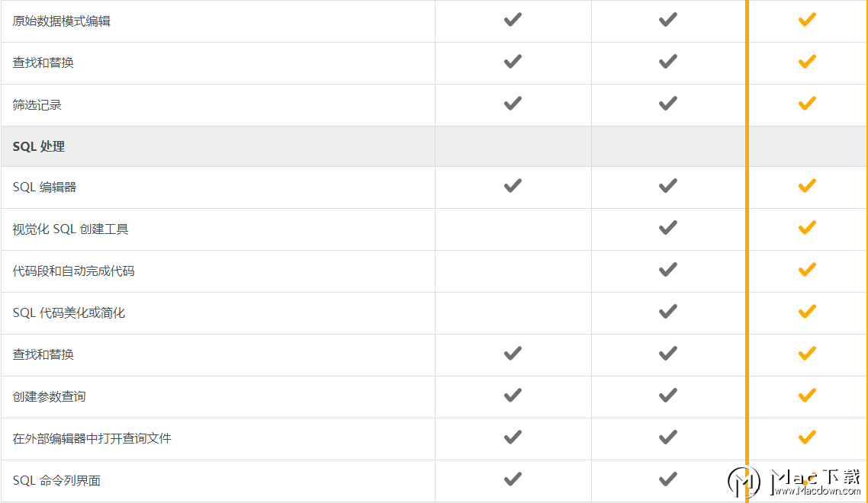Click first gray checkmark in 筛选记录 row

click(513, 104)
